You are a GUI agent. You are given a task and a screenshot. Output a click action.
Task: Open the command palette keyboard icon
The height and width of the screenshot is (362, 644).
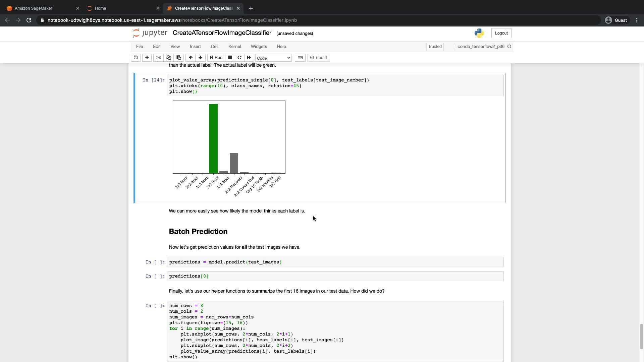pos(300,58)
